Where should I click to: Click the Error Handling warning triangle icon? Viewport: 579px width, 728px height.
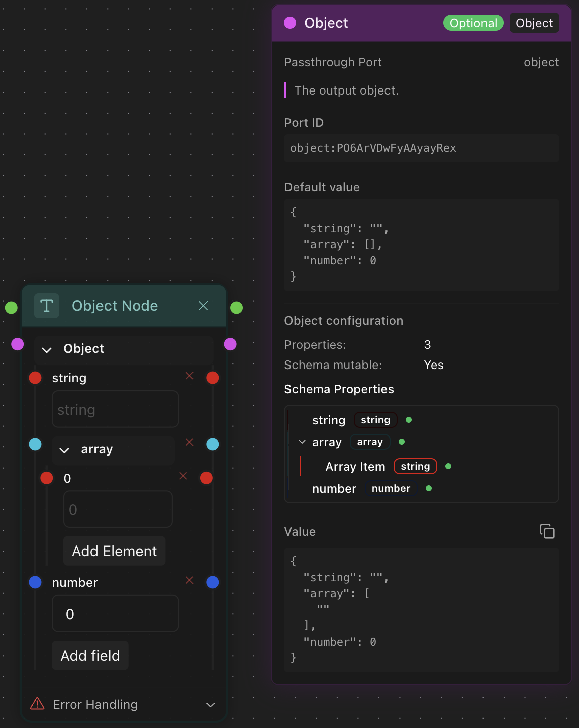click(37, 704)
